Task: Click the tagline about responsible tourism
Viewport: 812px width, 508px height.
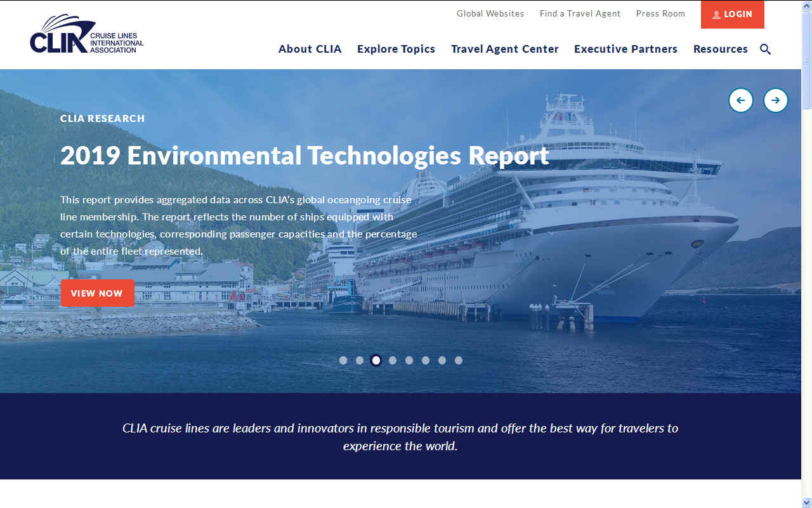Action: [400, 437]
